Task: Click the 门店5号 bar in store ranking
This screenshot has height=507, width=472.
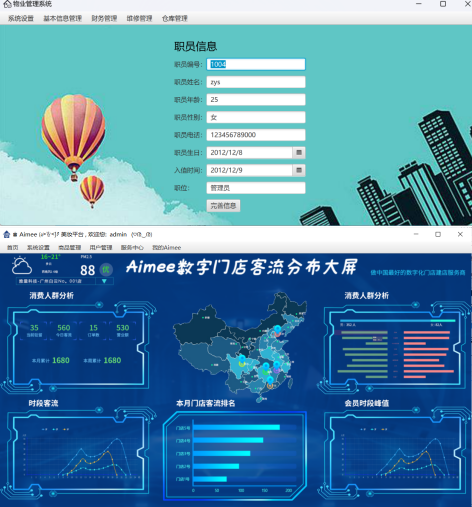Action: [x=236, y=427]
